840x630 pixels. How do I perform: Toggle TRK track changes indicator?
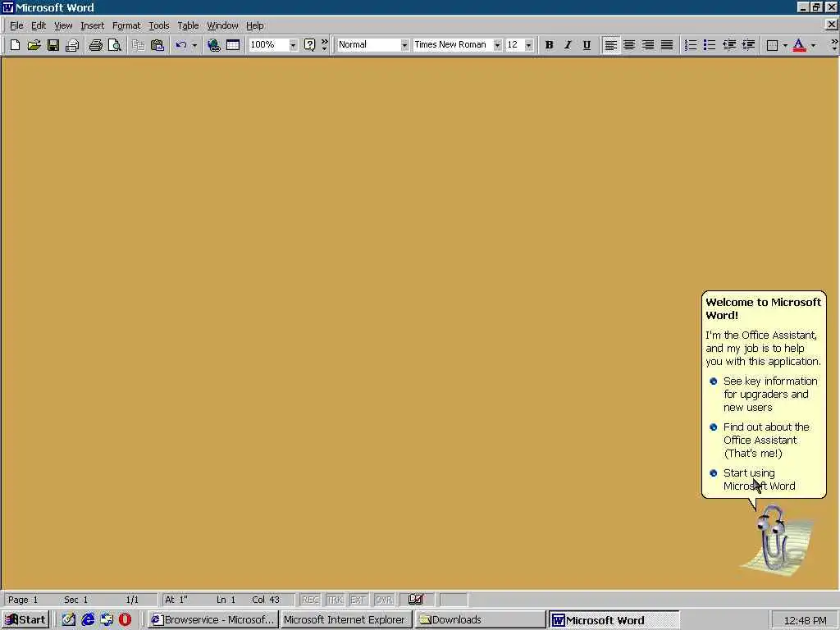coord(335,600)
